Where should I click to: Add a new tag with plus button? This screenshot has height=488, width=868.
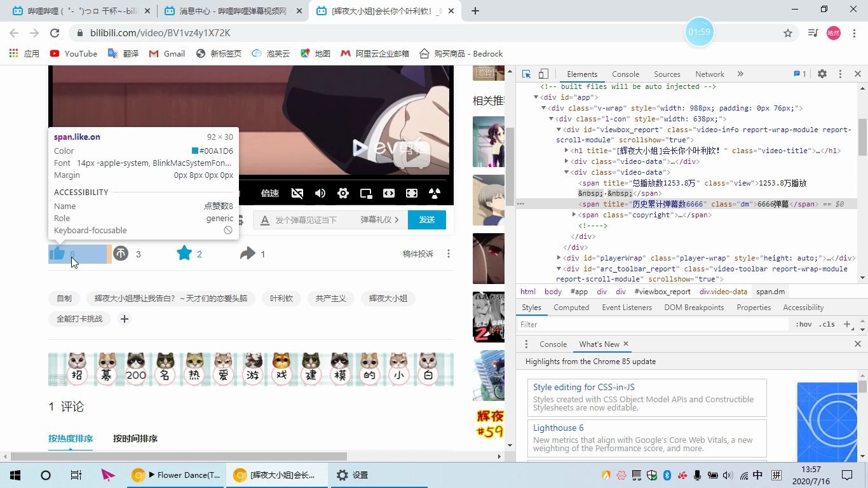click(x=125, y=319)
